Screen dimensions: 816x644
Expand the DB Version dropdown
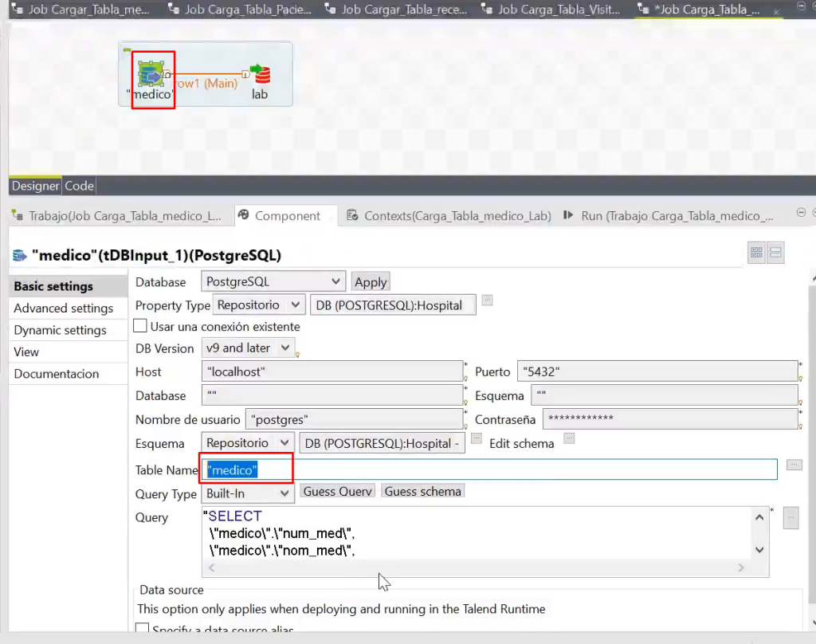247,348
